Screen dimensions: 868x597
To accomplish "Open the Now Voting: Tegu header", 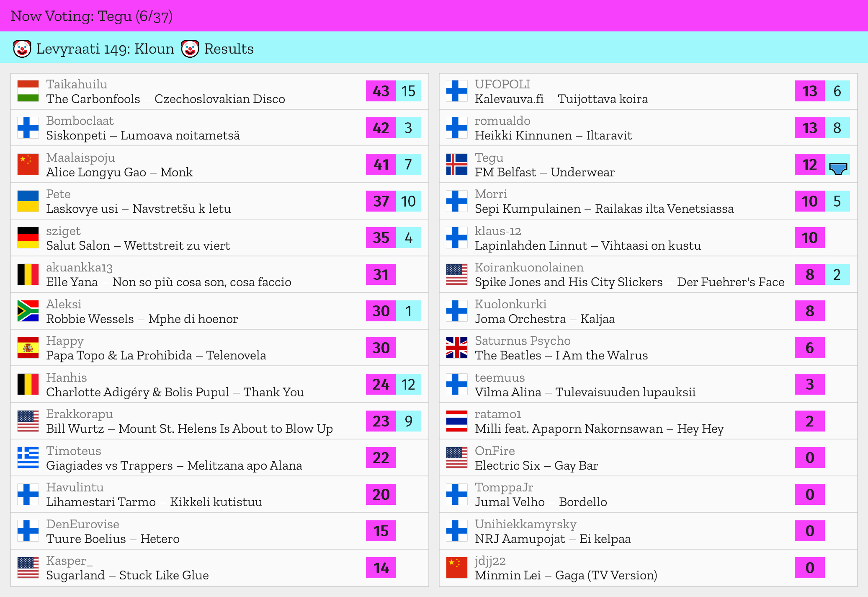I will [x=92, y=16].
